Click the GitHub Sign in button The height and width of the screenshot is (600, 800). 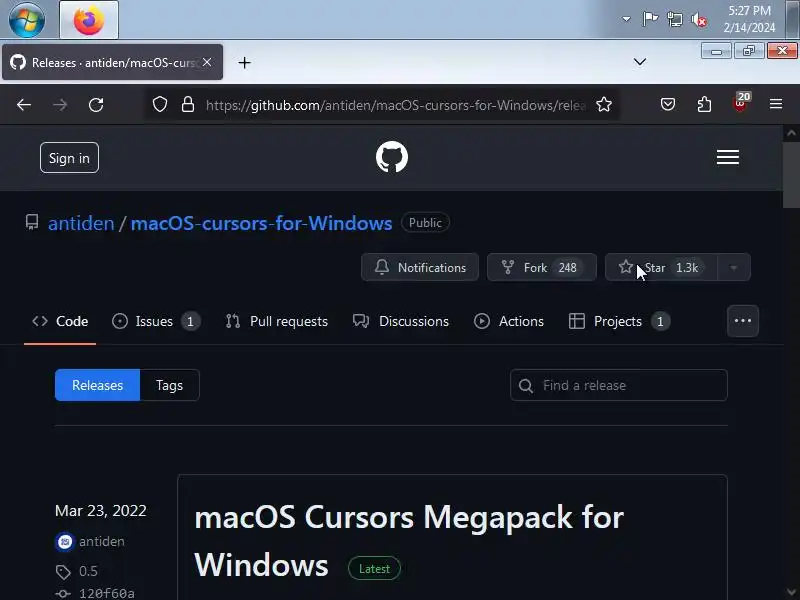pos(69,158)
